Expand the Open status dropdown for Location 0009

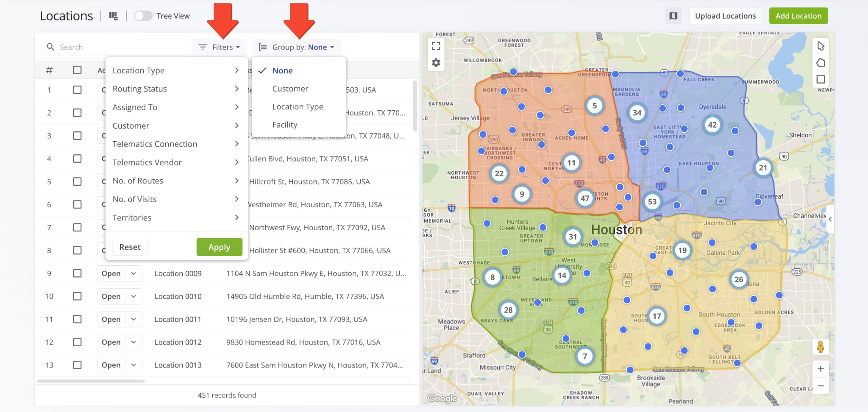click(134, 273)
